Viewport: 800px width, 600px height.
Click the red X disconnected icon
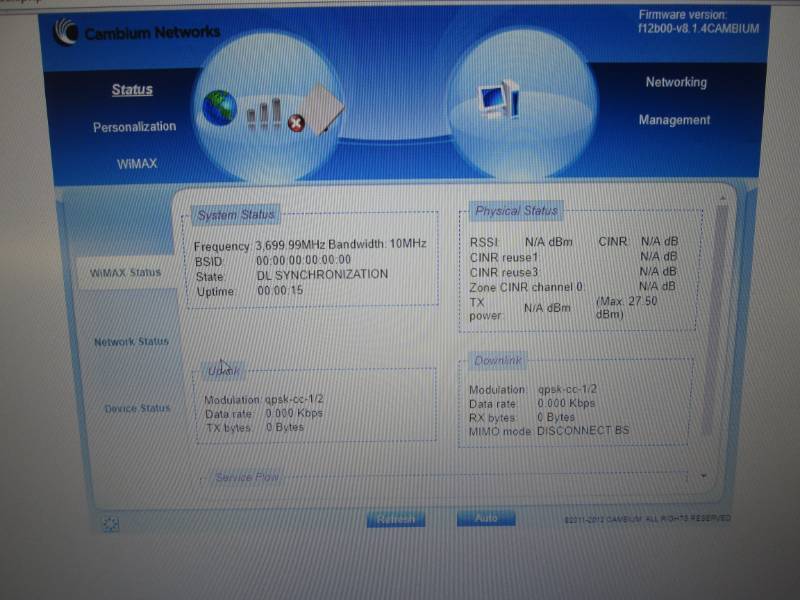pos(296,123)
